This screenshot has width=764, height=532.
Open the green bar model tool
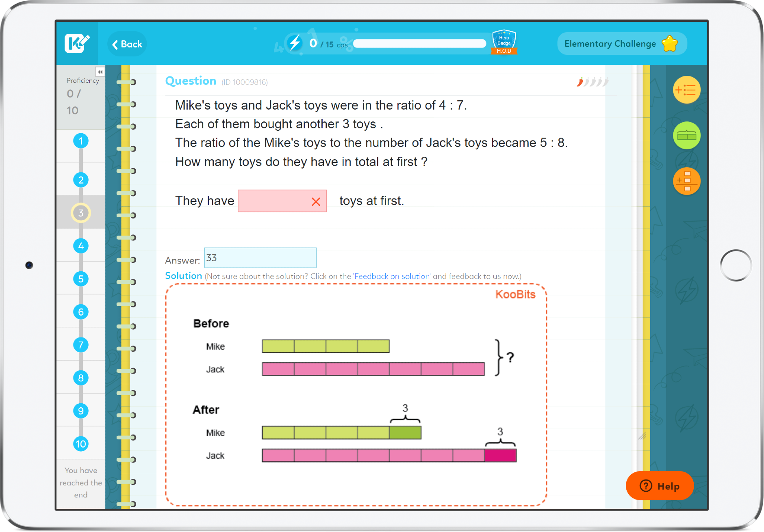[x=686, y=136]
